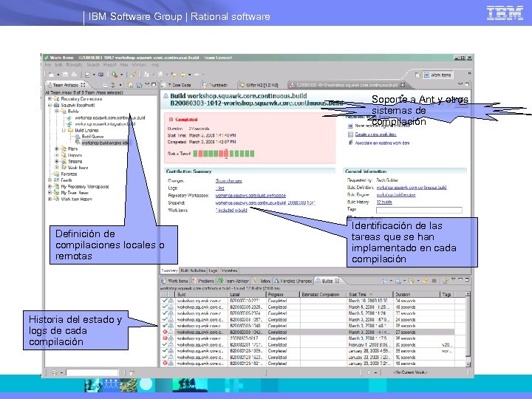Screen dimensions: 532x399
Task: Switch to the Build Activities tab
Action: (193, 270)
